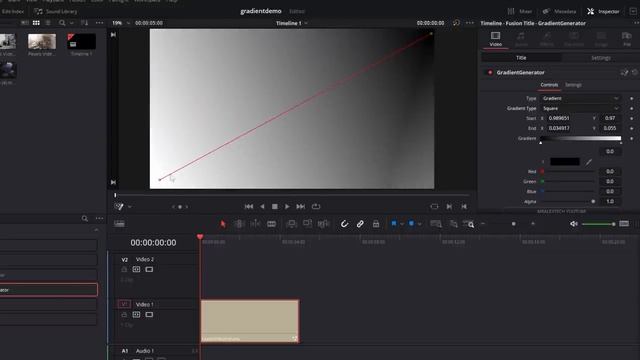Mute audio with the speaker icon
The width and height of the screenshot is (640, 360).
point(574,224)
